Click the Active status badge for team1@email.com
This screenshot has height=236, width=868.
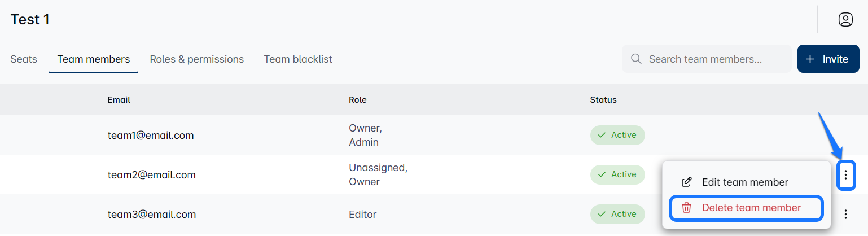coord(617,136)
